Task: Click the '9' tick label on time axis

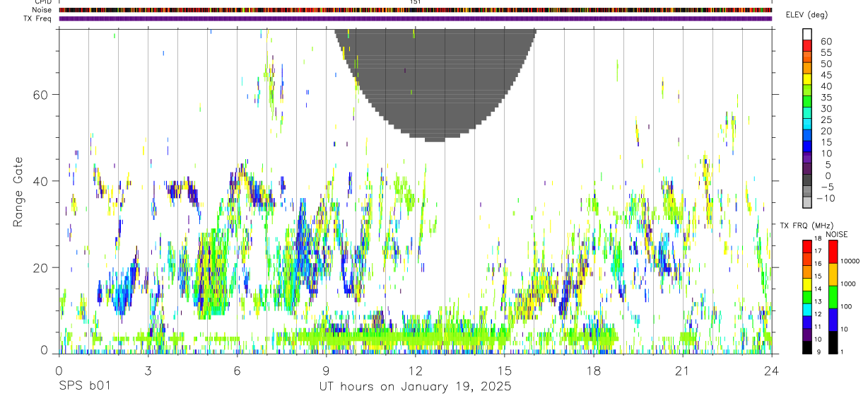Action: point(326,371)
